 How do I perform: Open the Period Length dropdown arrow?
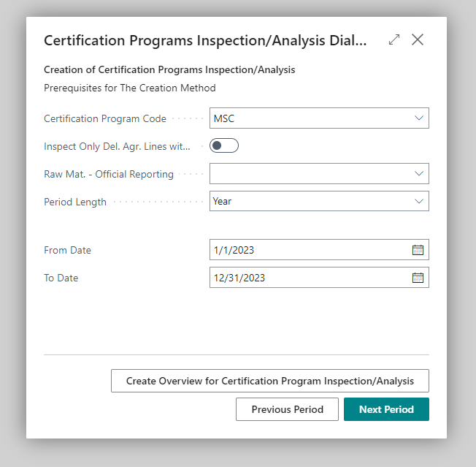pyautogui.click(x=419, y=201)
